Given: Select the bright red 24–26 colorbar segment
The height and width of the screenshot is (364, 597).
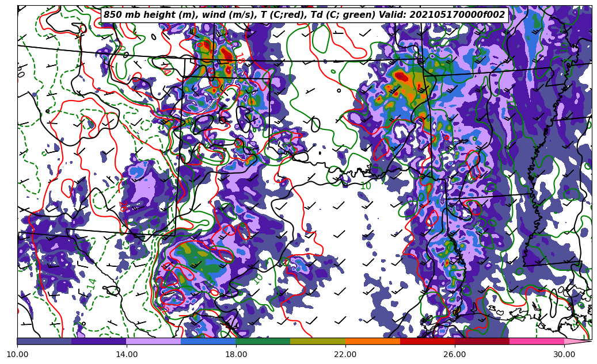Looking at the screenshot, I should click(x=427, y=341).
